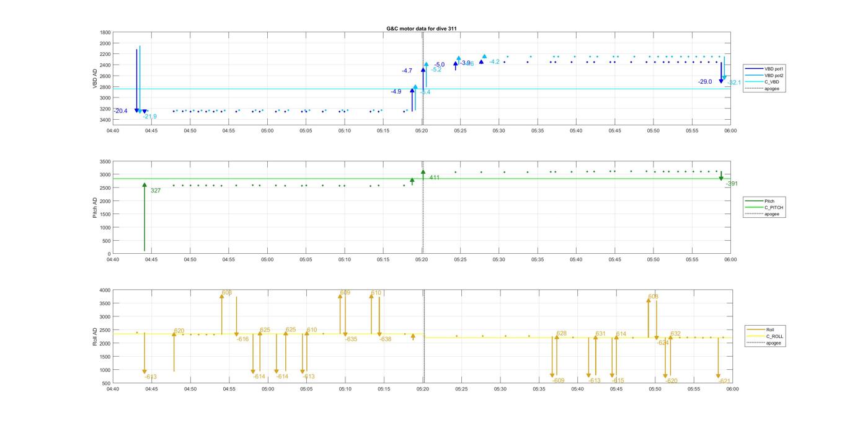Click the "3400" tick on the VBD axis
Viewport: 868px width, 430px height.
(105, 120)
